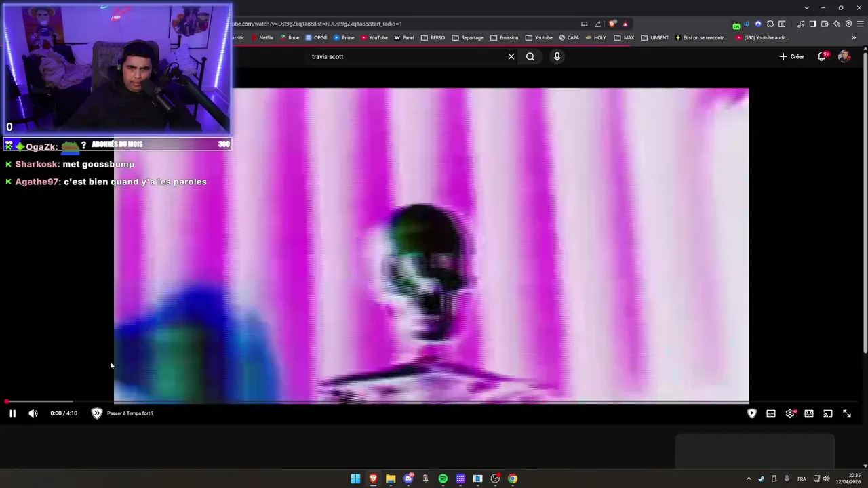Viewport: 868px width, 488px height.
Task: Click the YouTube search magnifier button
Action: click(x=530, y=56)
